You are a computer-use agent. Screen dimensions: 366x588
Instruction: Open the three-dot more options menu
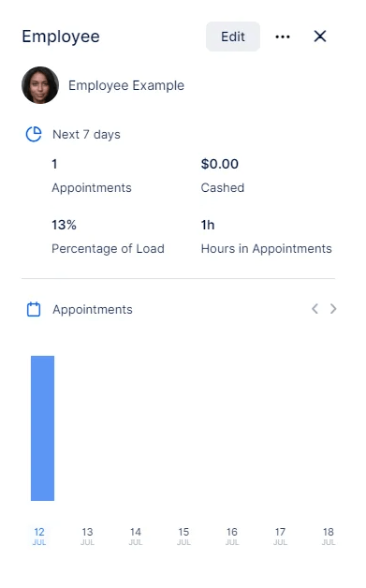(x=283, y=37)
